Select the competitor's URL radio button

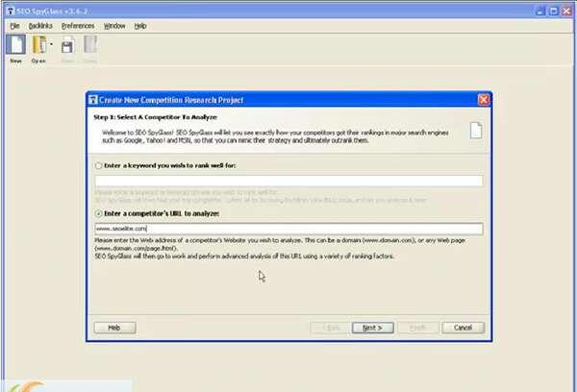click(x=98, y=212)
